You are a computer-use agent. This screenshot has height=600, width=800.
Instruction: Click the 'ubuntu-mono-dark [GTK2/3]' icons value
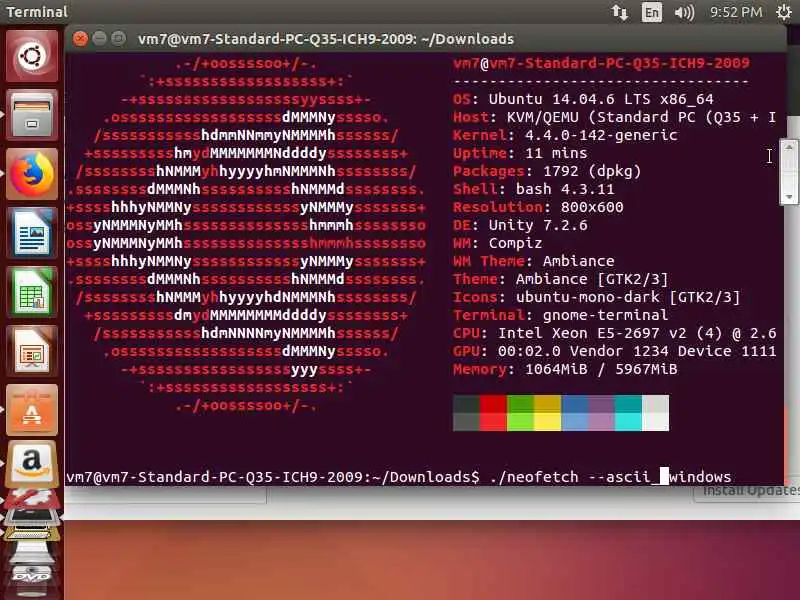click(x=628, y=297)
